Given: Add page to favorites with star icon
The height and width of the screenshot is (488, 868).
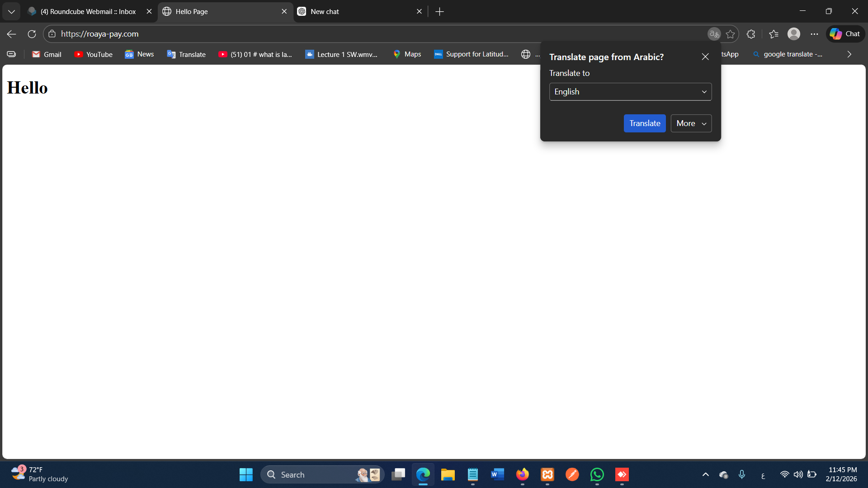Looking at the screenshot, I should point(730,34).
